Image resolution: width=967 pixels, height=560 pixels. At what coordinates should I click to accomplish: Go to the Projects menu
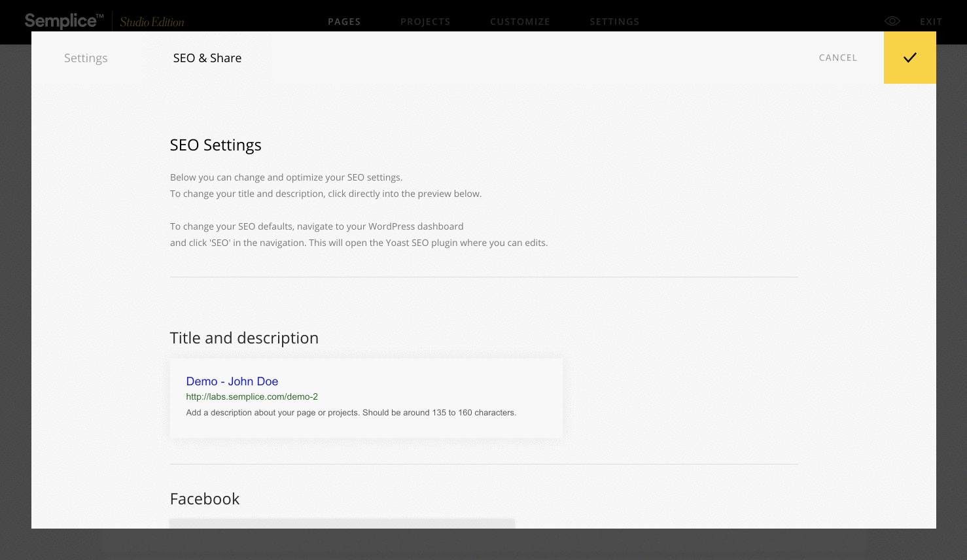[x=425, y=22]
